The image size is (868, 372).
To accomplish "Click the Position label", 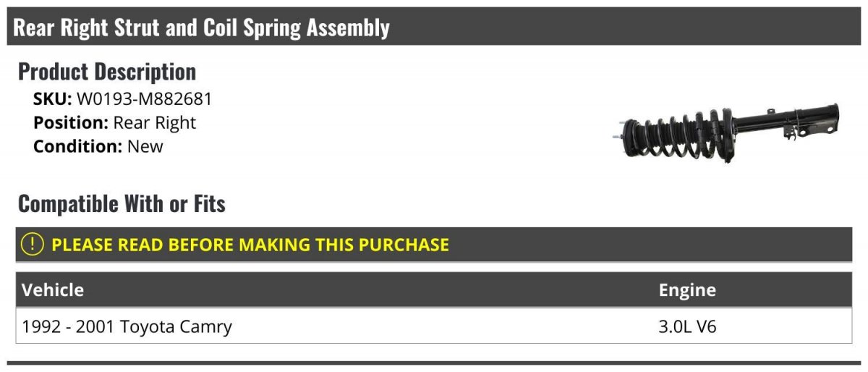I will point(71,123).
